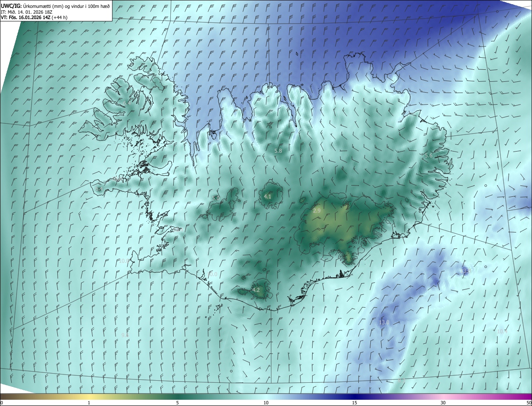Click the '50' tick label of the color scale

529,403
